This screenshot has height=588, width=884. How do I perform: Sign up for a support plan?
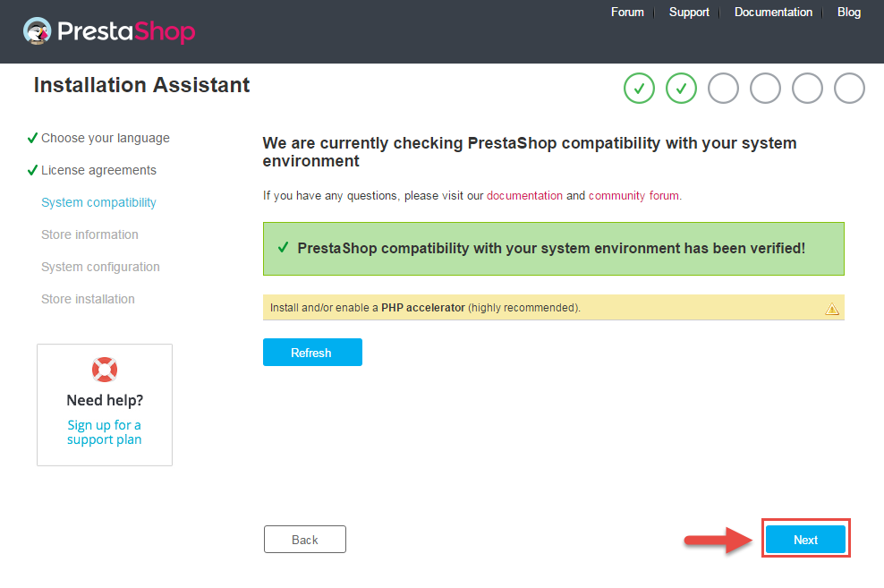point(105,432)
